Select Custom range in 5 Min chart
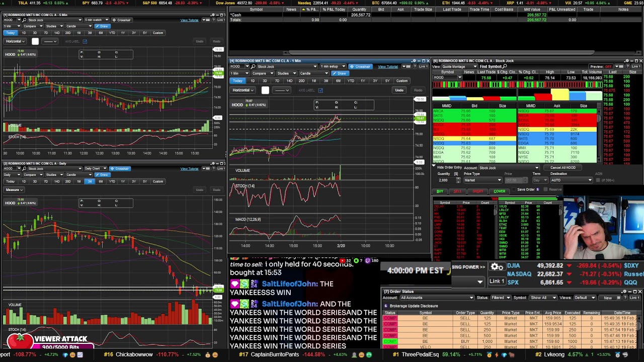Screen dimensions: 644x362 pyautogui.click(x=158, y=33)
